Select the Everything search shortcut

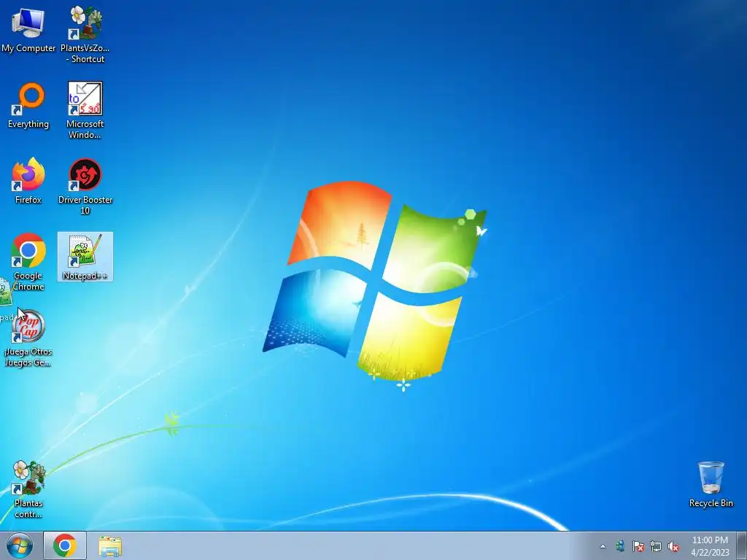[x=28, y=106]
